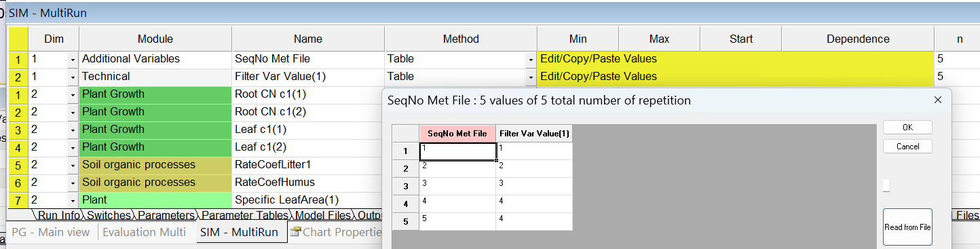Switch to the Model Files tab
The width and height of the screenshot is (980, 249).
pyautogui.click(x=323, y=216)
